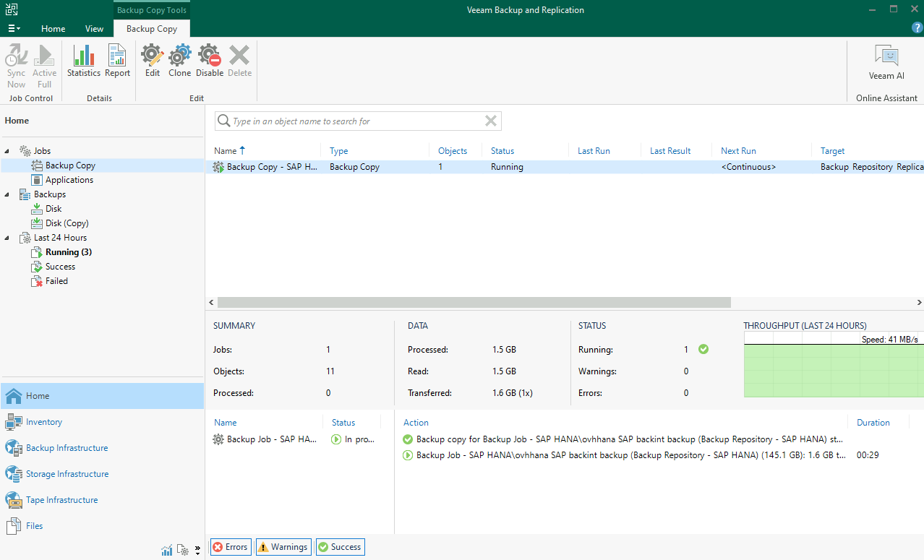Screen dimensions: 924x560
Task: Switch to the View ribbon tab
Action: coord(94,29)
